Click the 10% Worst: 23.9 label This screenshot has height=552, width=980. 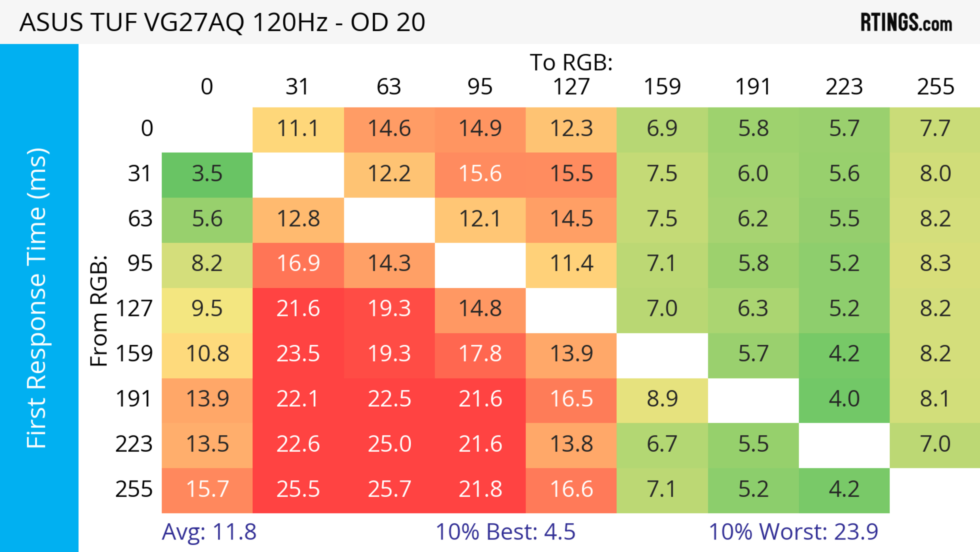click(x=793, y=532)
